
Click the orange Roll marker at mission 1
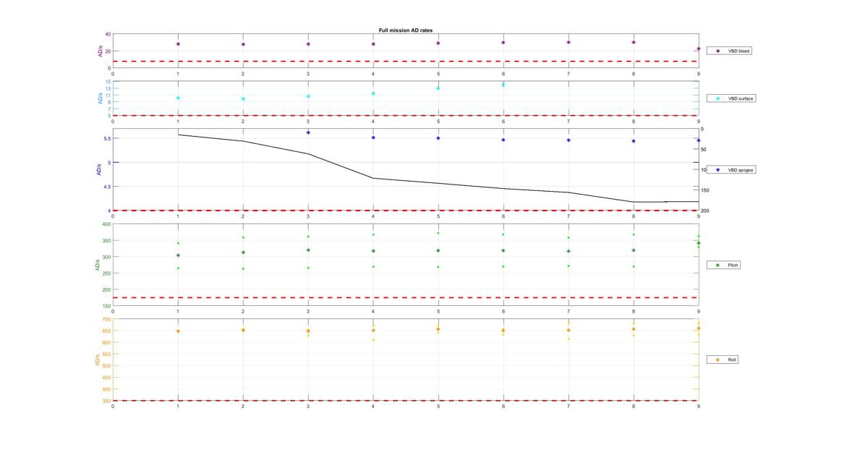pos(178,331)
